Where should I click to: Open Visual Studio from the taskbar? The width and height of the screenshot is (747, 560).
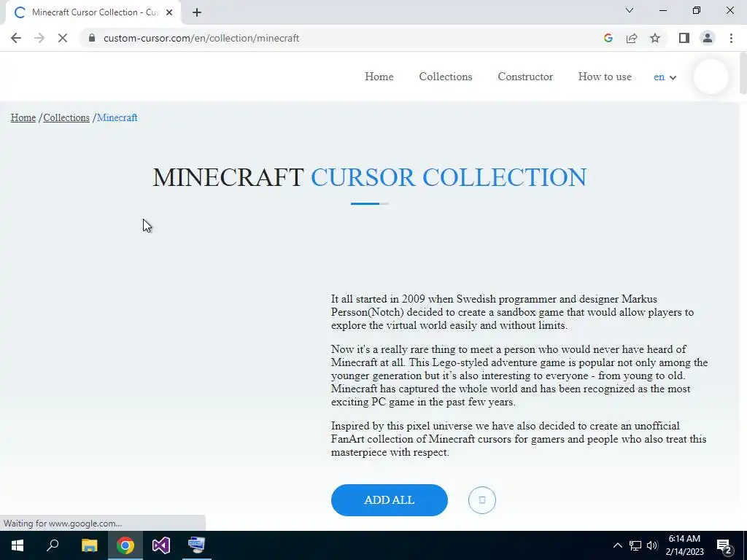(161, 545)
